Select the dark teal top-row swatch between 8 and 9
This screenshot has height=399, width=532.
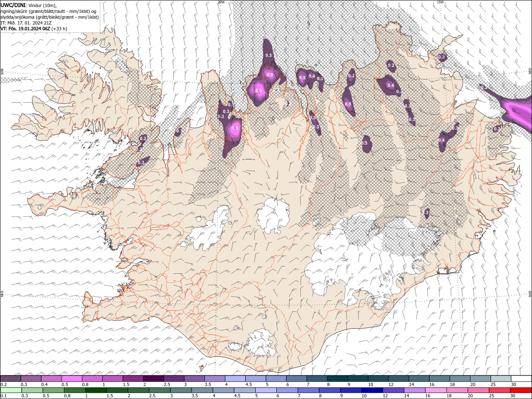click(x=337, y=379)
